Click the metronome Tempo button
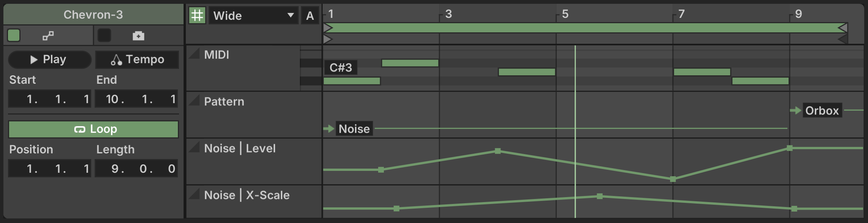This screenshot has width=868, height=223. coord(137,60)
